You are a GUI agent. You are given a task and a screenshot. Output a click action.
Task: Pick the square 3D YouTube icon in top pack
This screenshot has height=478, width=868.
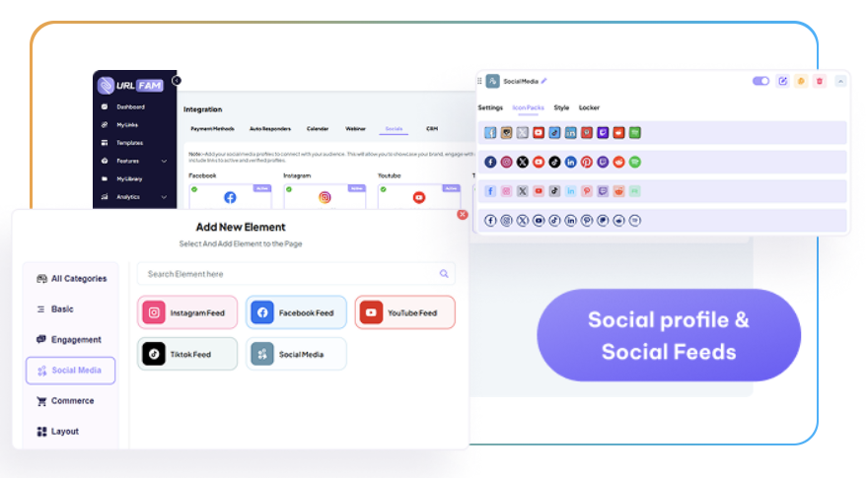[539, 133]
